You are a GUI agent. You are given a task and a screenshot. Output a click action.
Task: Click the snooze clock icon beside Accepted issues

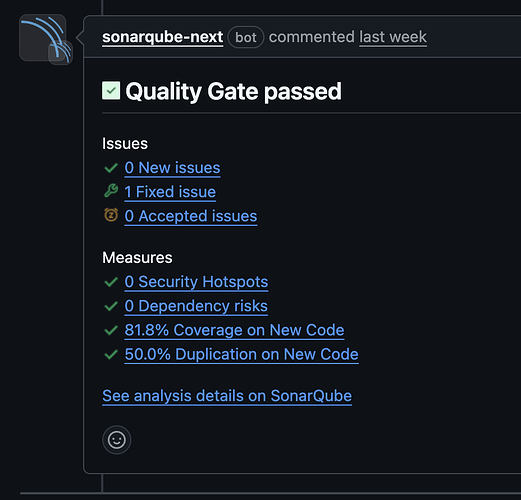click(111, 215)
